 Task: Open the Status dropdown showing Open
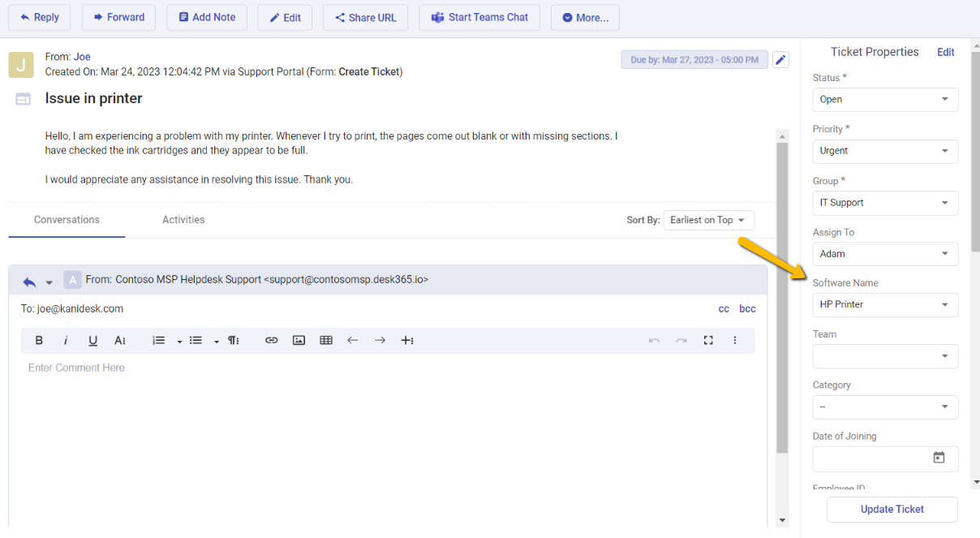pos(885,100)
